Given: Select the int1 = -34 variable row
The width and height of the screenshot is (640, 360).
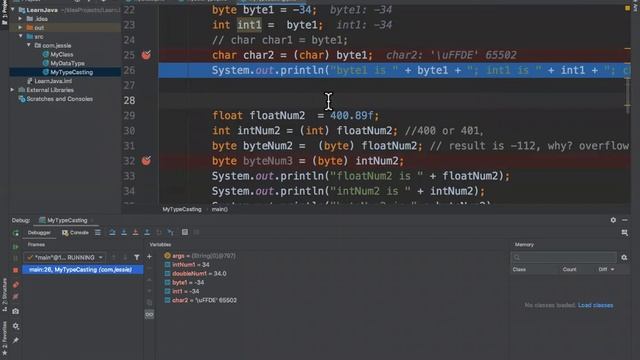Looking at the screenshot, I should pos(182,291).
